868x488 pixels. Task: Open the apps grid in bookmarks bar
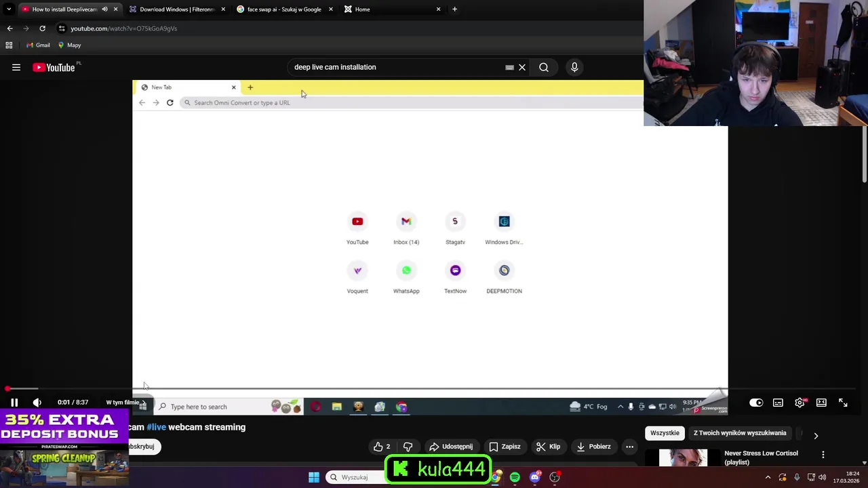(9, 45)
